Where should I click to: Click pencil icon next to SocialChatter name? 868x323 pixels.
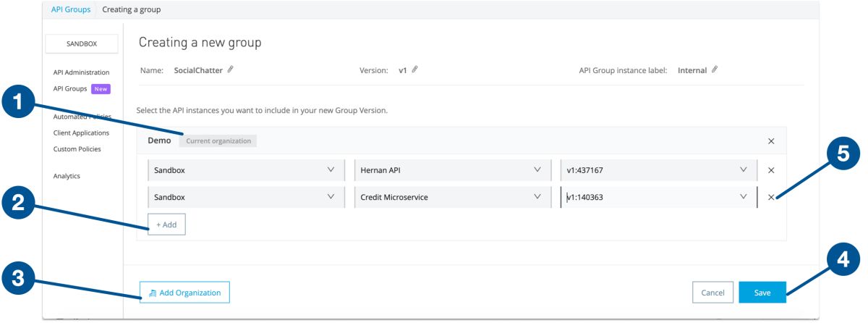pos(231,70)
